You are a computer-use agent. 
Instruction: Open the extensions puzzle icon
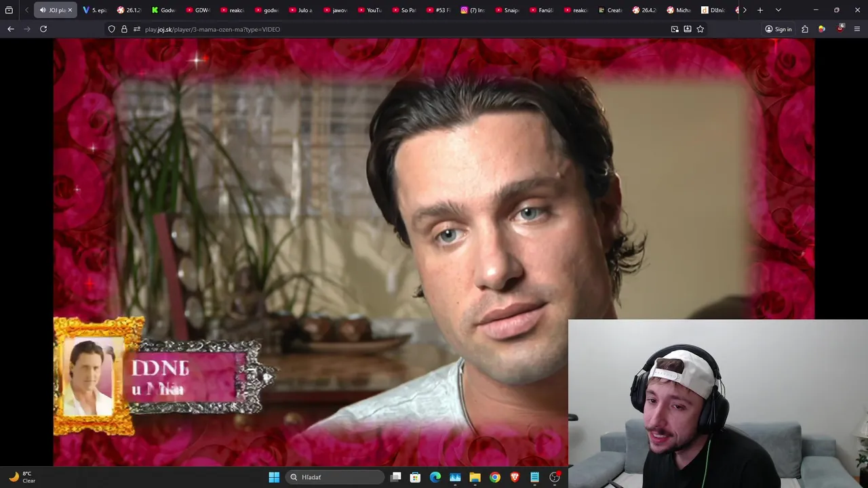(805, 29)
